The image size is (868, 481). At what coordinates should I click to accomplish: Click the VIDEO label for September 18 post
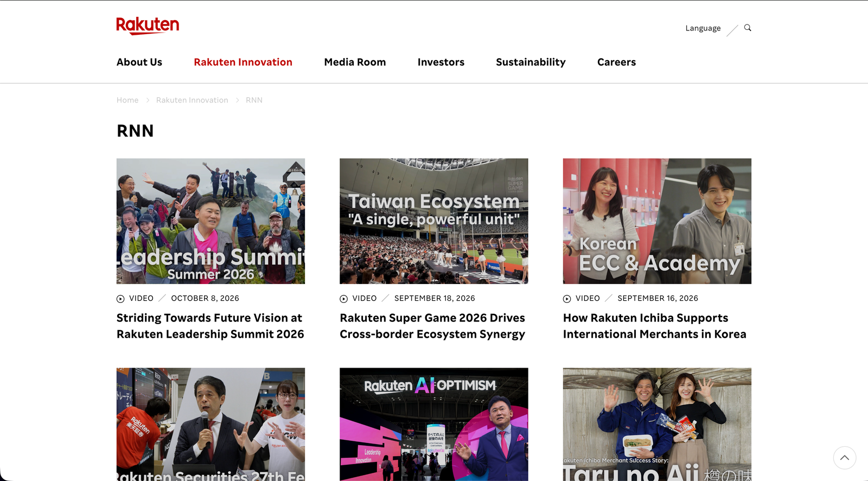pyautogui.click(x=365, y=299)
